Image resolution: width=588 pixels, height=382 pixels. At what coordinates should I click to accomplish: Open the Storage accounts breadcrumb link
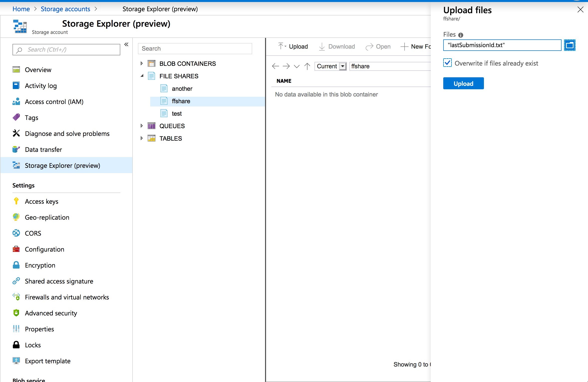point(65,9)
